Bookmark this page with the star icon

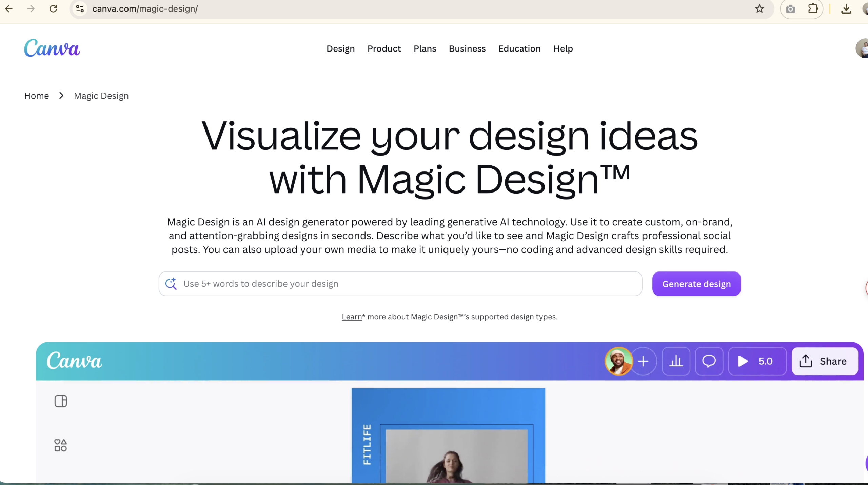[759, 9]
